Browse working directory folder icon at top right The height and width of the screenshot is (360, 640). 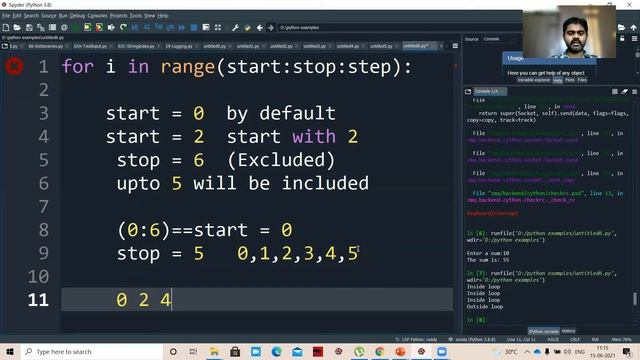pos(621,27)
